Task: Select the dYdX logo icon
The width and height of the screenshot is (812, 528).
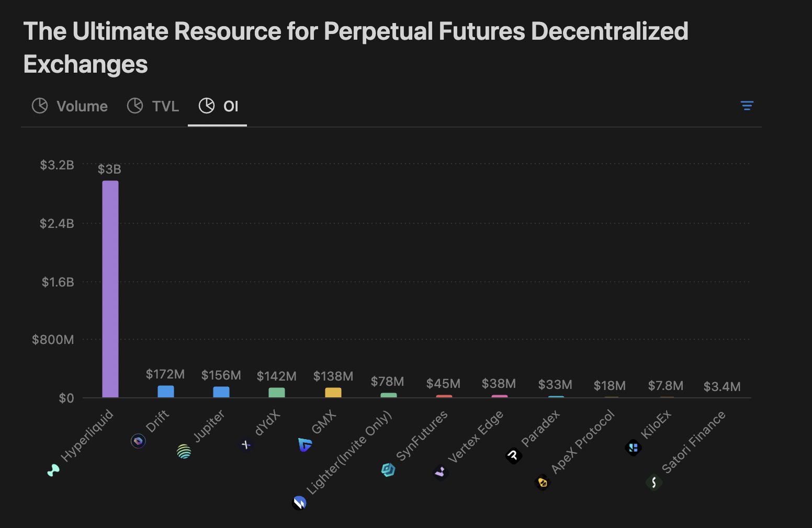Action: click(x=246, y=445)
